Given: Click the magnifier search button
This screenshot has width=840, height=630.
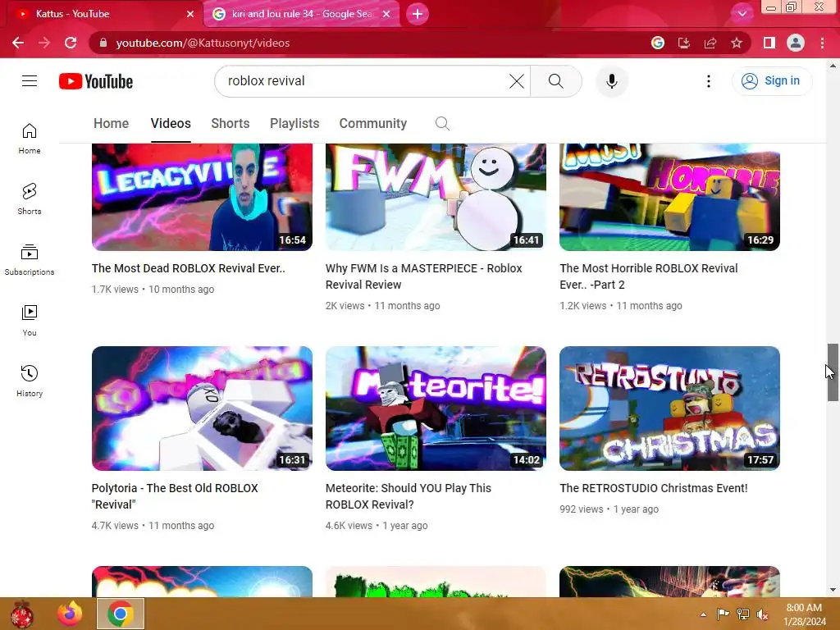Looking at the screenshot, I should [x=556, y=81].
